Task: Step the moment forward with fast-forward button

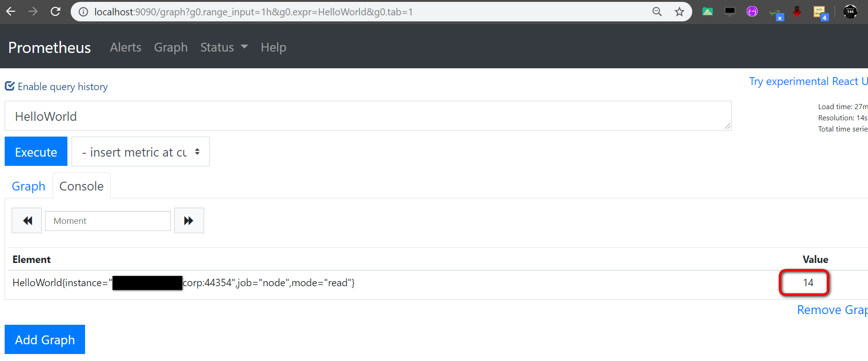Action: click(189, 221)
